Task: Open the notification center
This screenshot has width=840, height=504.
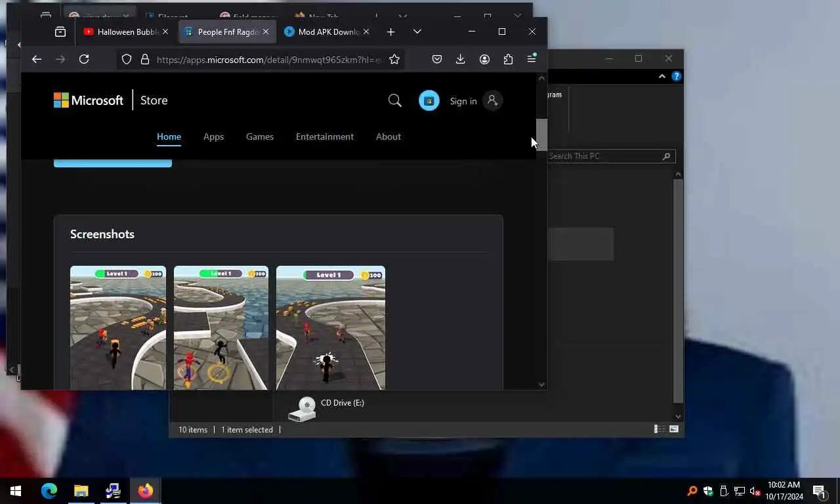Action: point(819,491)
